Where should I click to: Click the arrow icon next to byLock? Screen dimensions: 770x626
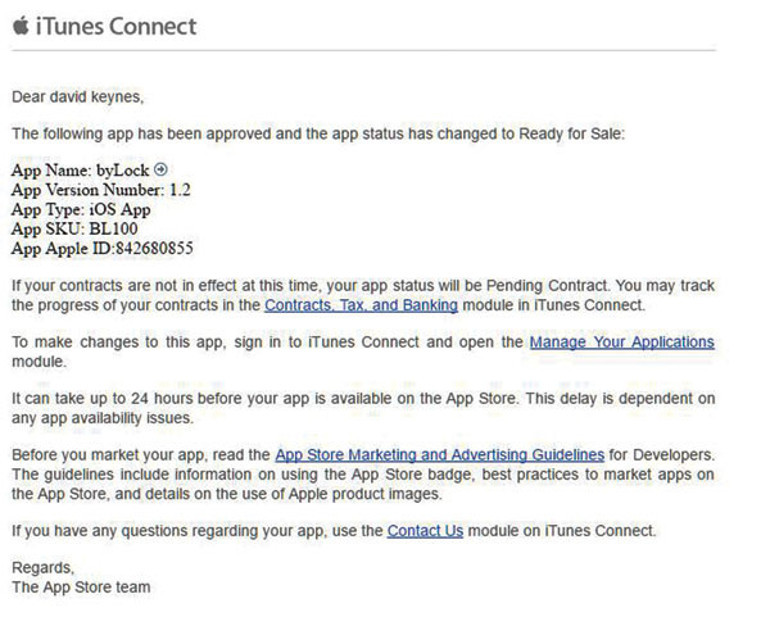coord(160,170)
